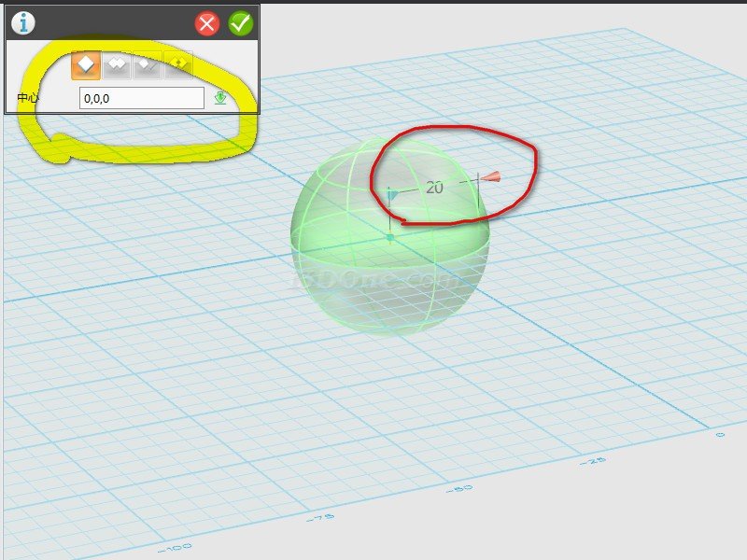
Task: Click the 中心 label in the dialog
Action: click(30, 98)
